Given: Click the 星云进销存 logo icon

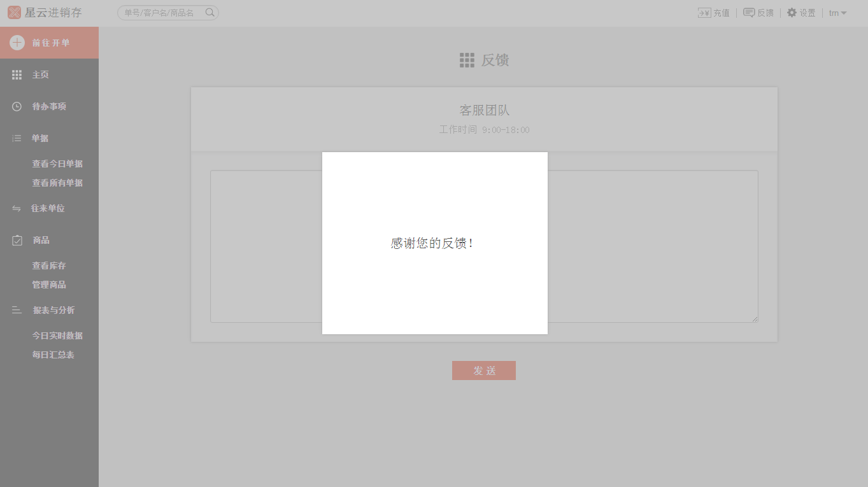Looking at the screenshot, I should tap(14, 13).
